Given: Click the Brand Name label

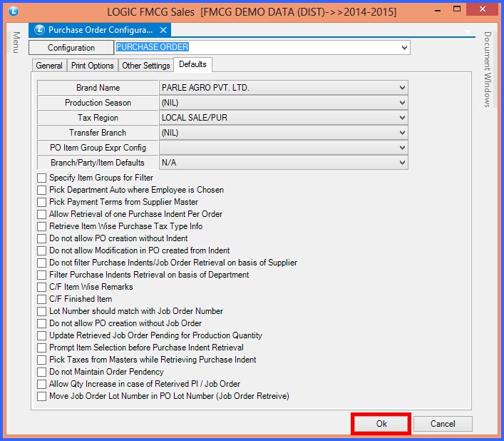Looking at the screenshot, I should pos(98,88).
